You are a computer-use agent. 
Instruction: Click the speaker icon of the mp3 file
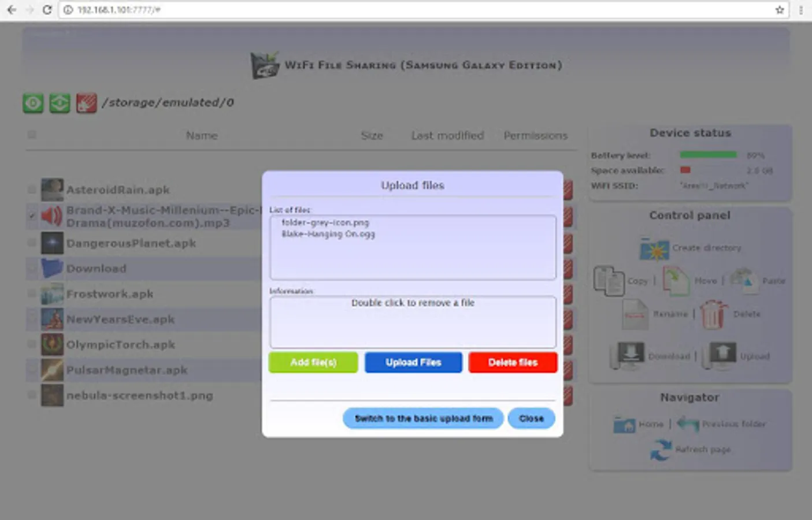pos(51,216)
